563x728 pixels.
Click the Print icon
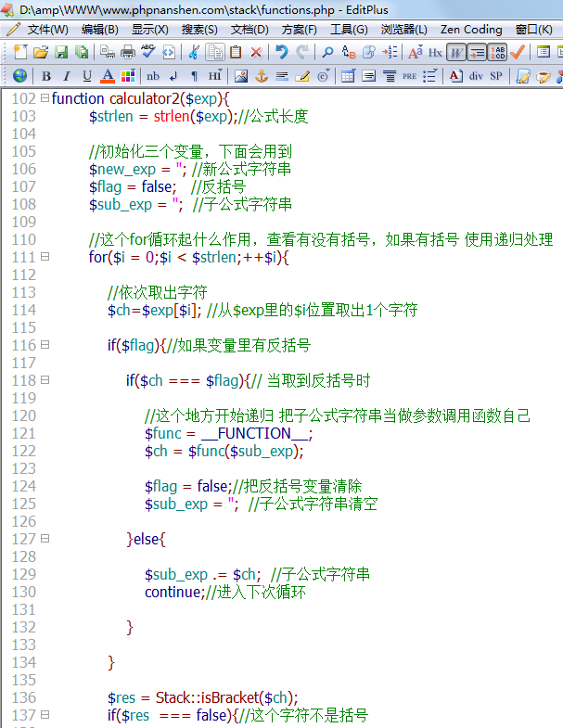tap(128, 52)
